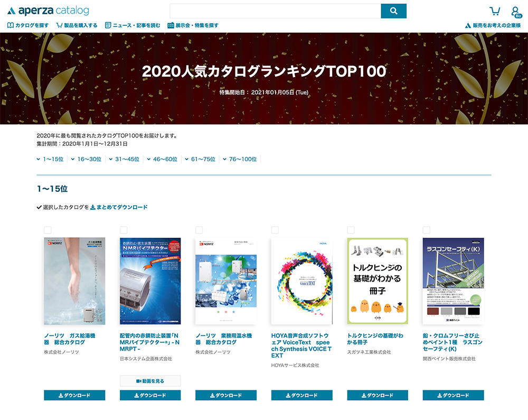Viewport: 528px width, 420px height.
Task: Download トルクヒンジ booklet
Action: pyautogui.click(x=378, y=395)
